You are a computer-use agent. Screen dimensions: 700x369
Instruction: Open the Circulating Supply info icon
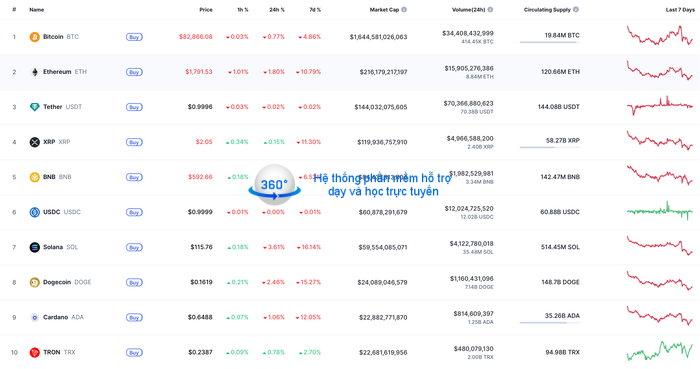coord(576,9)
